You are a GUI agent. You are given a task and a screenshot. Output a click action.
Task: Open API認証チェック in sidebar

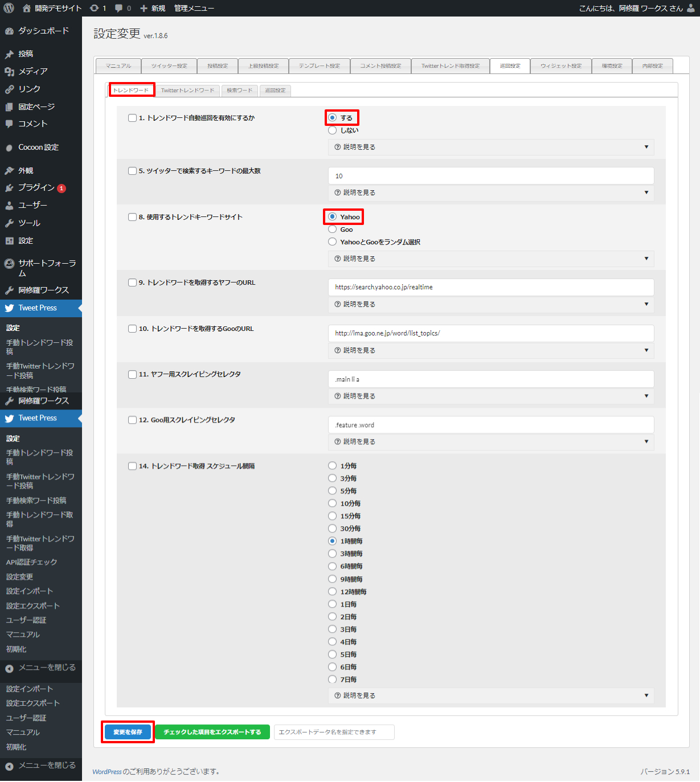[32, 562]
